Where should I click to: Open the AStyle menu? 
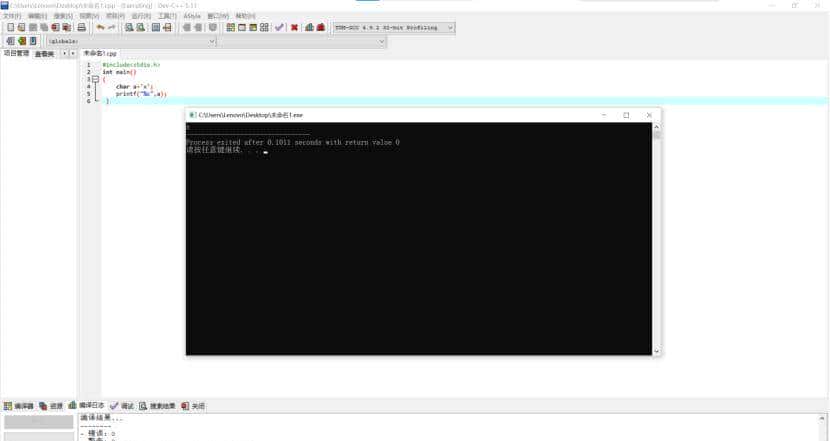tap(192, 16)
